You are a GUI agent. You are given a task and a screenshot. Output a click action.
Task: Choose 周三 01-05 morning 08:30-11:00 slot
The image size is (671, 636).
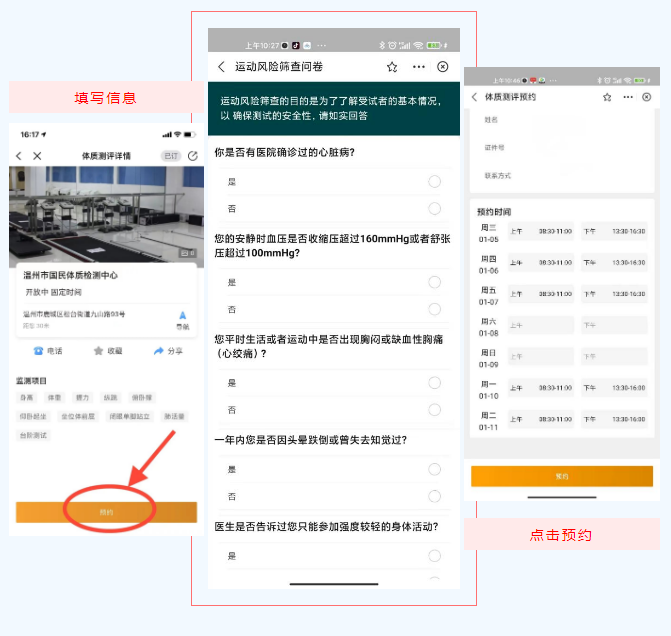[541, 232]
